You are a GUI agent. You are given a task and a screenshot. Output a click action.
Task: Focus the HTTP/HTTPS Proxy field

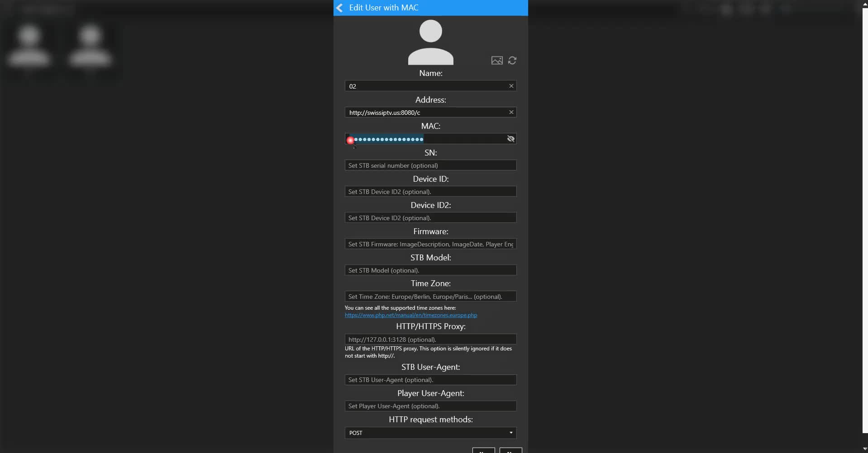430,340
